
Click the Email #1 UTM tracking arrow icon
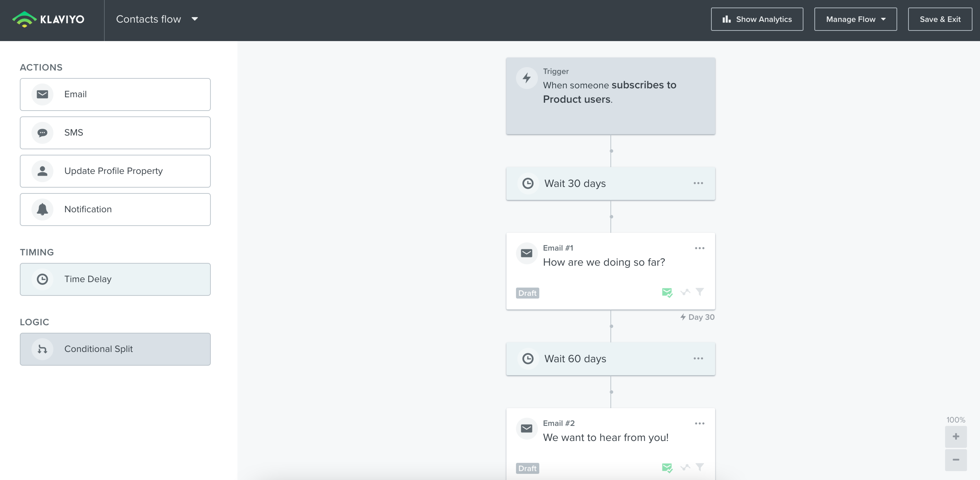click(685, 292)
